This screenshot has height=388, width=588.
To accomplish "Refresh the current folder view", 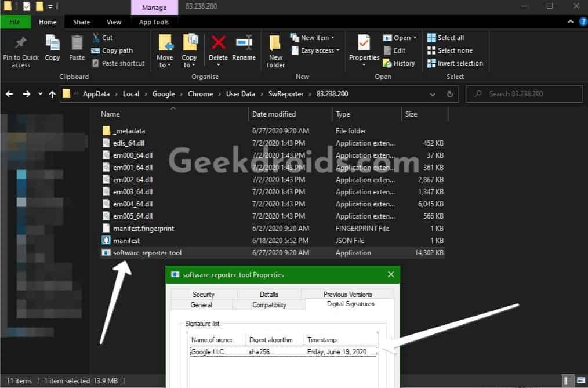I will tap(450, 94).
